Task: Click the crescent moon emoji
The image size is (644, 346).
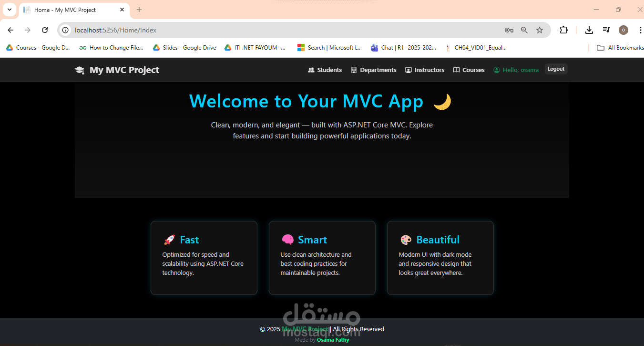Action: (x=442, y=102)
